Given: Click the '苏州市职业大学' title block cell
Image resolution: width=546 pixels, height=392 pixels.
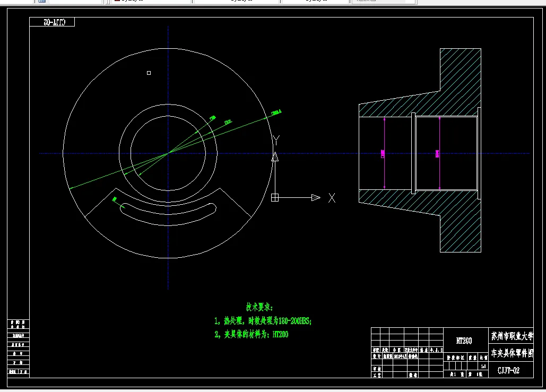Looking at the screenshot, I should 512,336.
